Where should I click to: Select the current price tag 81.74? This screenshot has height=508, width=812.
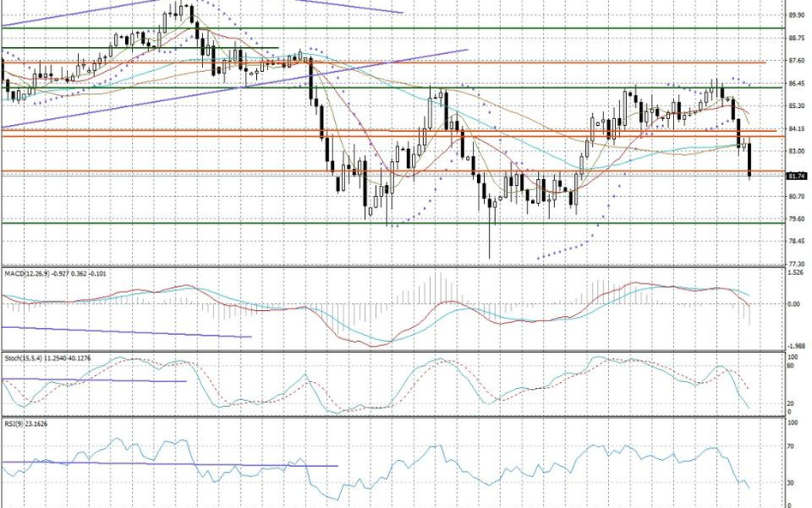click(x=797, y=176)
